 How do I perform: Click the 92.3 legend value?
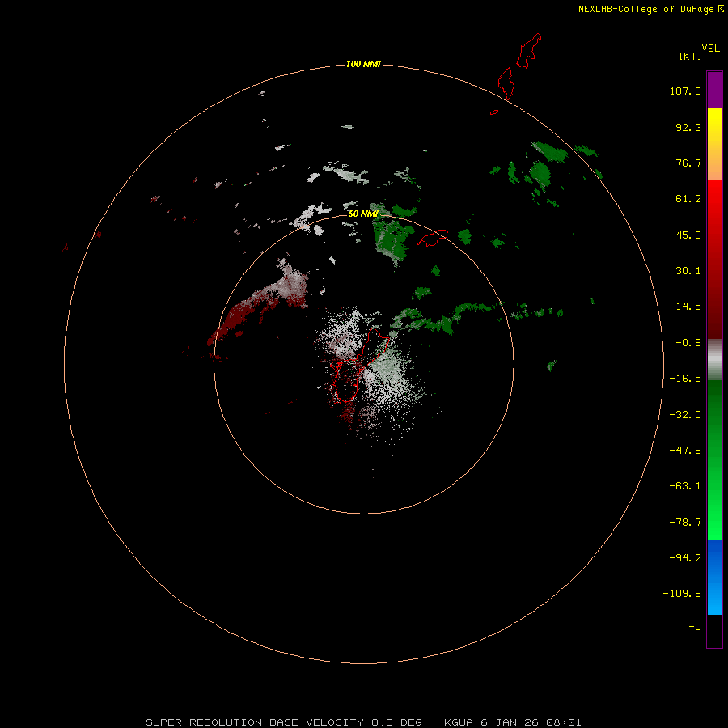688,127
